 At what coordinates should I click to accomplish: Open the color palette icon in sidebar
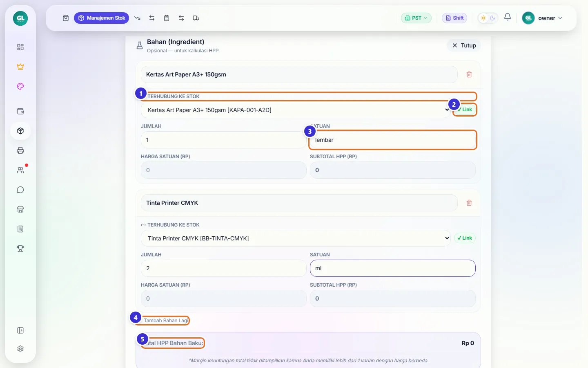tap(20, 86)
